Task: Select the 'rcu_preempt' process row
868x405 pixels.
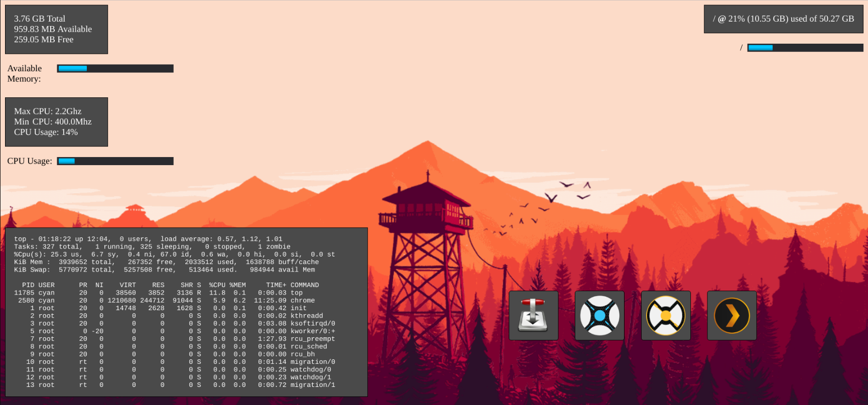Action: [x=183, y=339]
